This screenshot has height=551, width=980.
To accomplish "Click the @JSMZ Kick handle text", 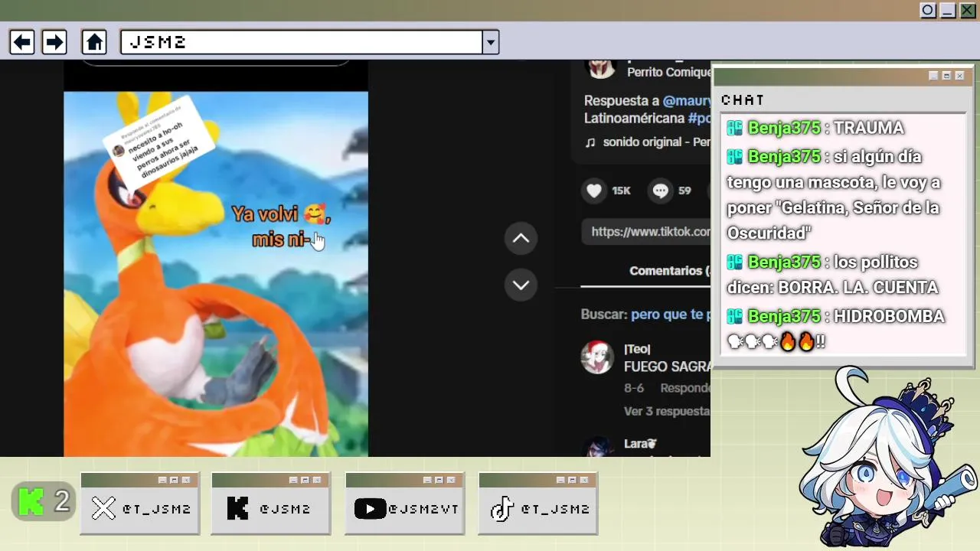I will point(285,509).
